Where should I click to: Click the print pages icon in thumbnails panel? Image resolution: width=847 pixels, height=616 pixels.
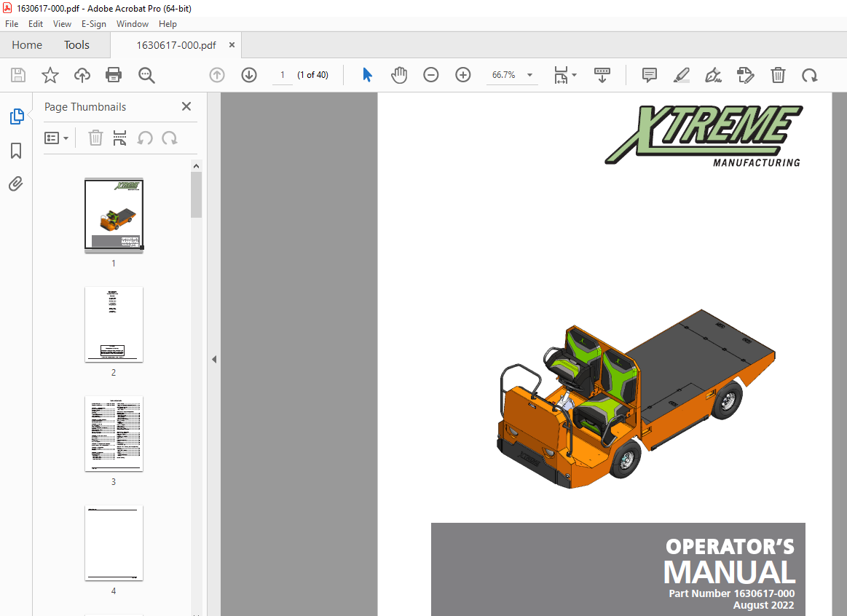click(120, 138)
